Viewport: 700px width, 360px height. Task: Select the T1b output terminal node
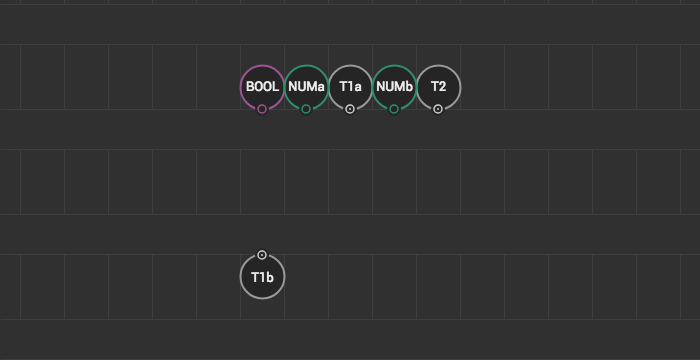[262, 277]
